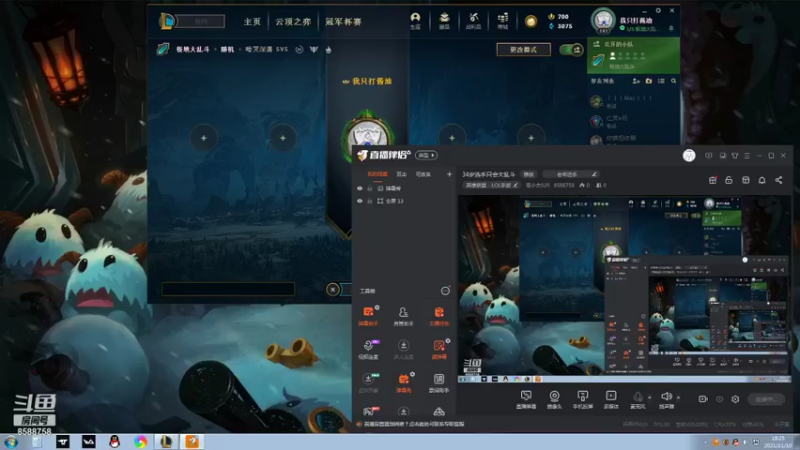Add a 手机投屏 source
Screen dimensions: 800x450
(583, 399)
